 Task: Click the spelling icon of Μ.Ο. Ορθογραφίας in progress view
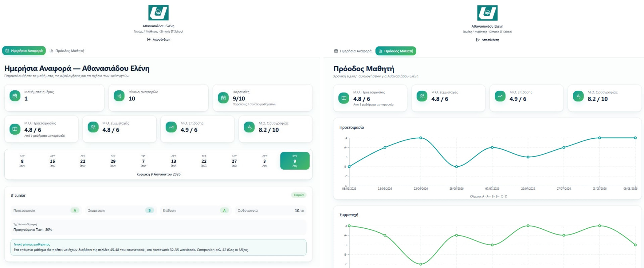pyautogui.click(x=578, y=96)
